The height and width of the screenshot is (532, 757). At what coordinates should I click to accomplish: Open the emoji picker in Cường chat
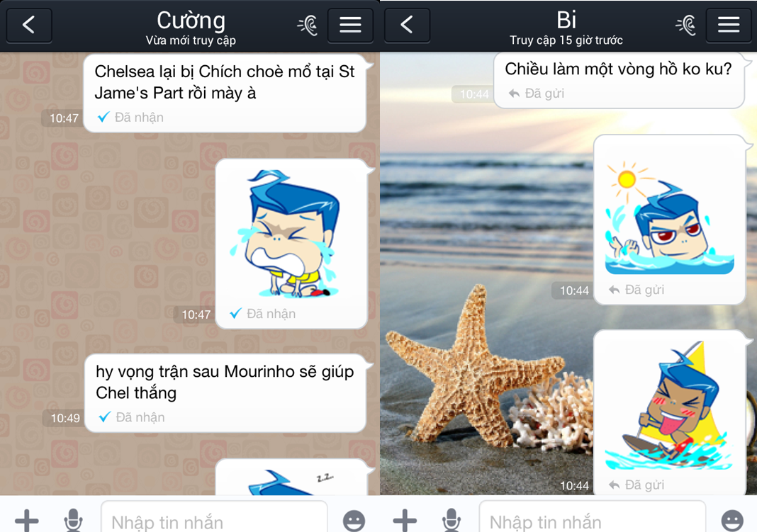(x=354, y=520)
